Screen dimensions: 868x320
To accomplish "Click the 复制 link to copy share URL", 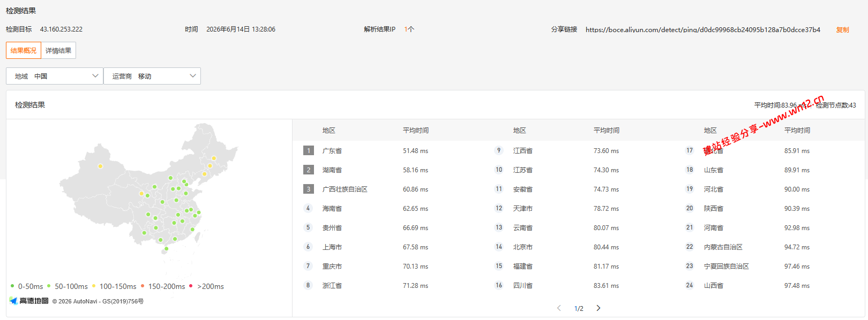I will (842, 30).
